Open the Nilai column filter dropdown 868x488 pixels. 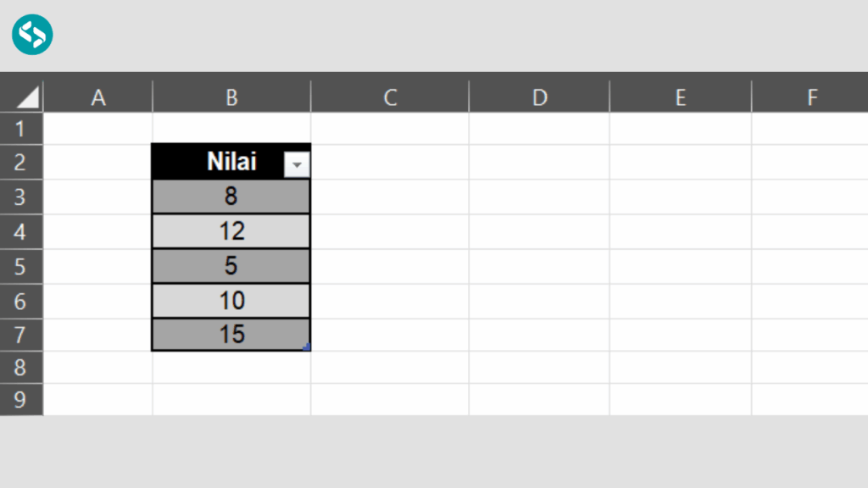click(x=298, y=163)
